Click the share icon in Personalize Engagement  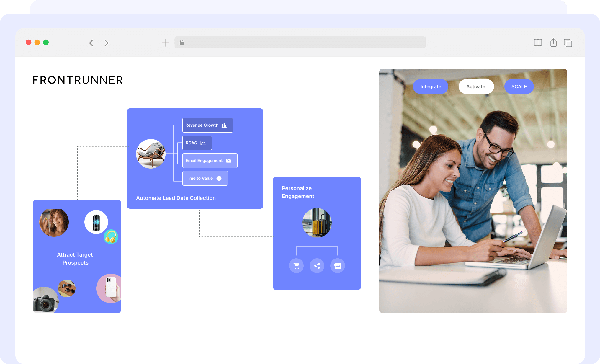tap(317, 266)
